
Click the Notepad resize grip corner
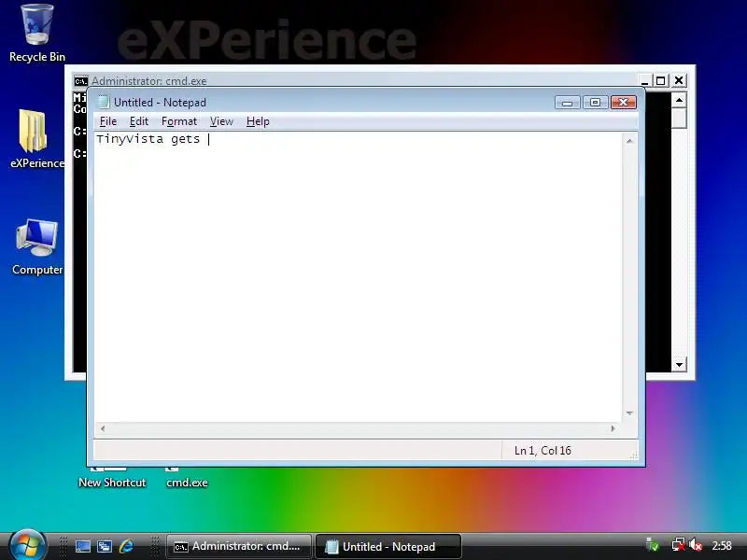[x=633, y=455]
